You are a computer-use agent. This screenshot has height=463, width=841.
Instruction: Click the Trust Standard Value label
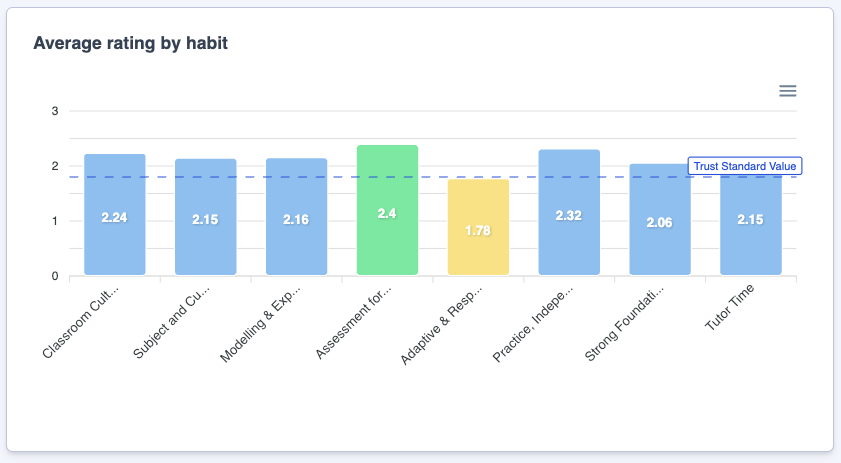[745, 166]
